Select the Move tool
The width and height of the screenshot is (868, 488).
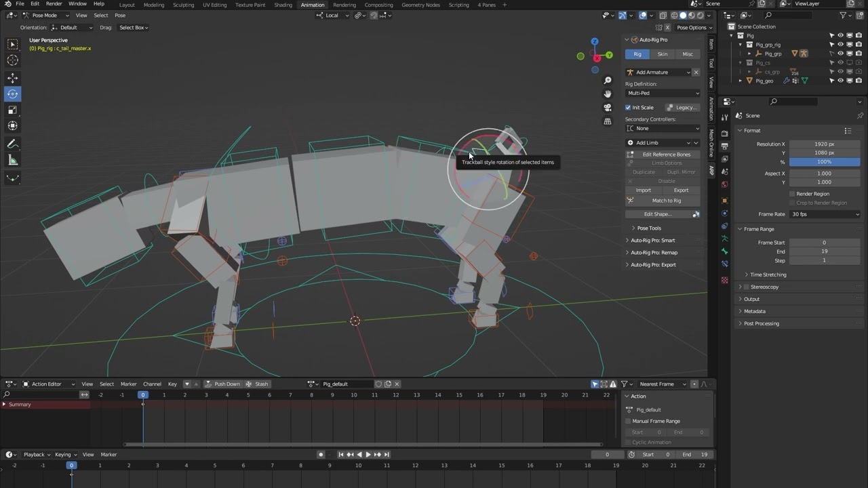click(12, 78)
